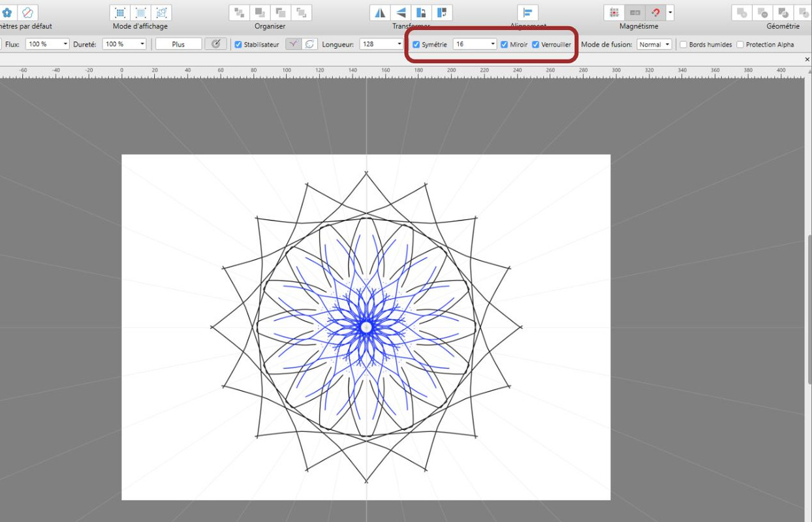Click the crossed-out shape defaults icon

[x=27, y=12]
